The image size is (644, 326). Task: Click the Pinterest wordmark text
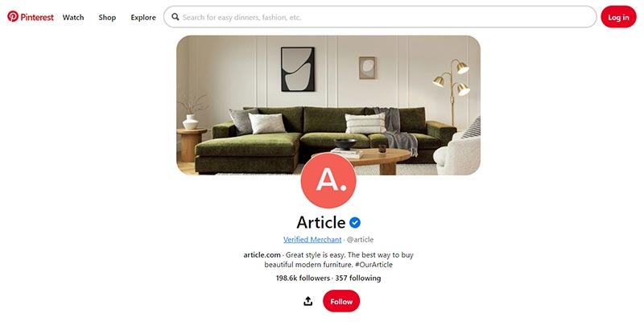(37, 17)
